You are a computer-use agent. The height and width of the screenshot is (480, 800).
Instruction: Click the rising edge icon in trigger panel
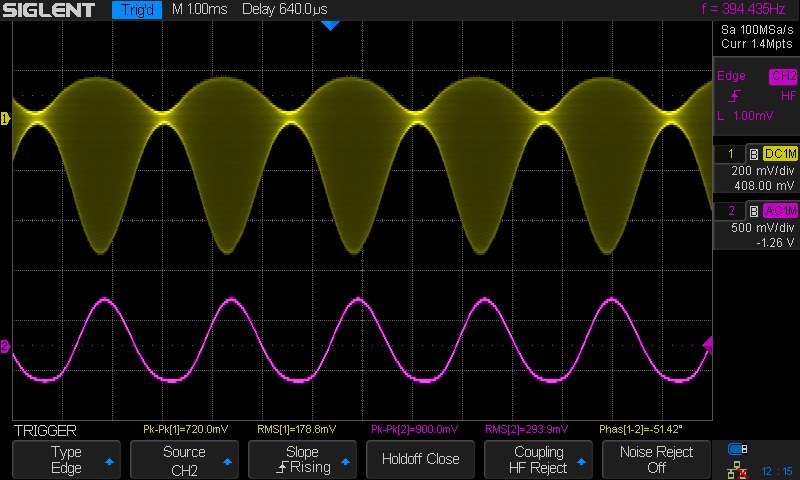[735, 96]
